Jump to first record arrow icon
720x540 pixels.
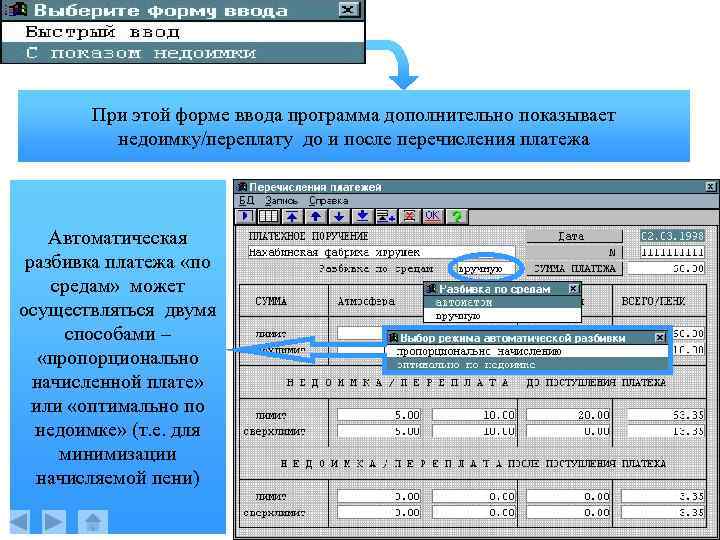(x=292, y=216)
